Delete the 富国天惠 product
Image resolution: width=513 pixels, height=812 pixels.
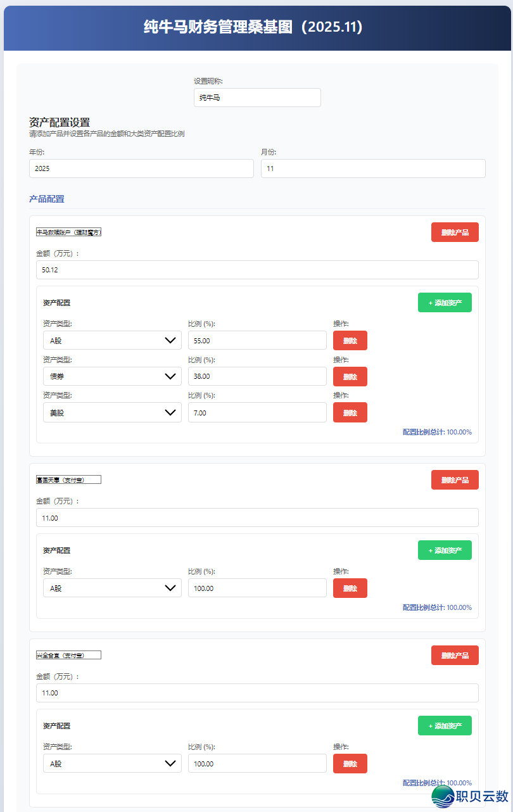tap(454, 480)
